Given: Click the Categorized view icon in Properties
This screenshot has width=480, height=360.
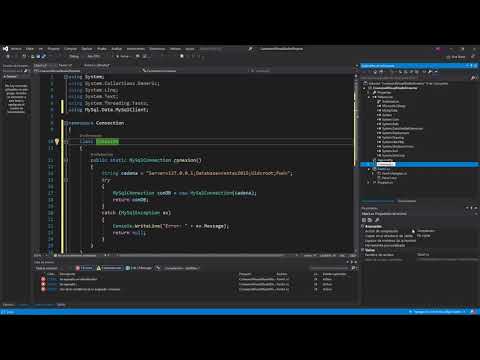Looking at the screenshot, I should [x=364, y=220].
